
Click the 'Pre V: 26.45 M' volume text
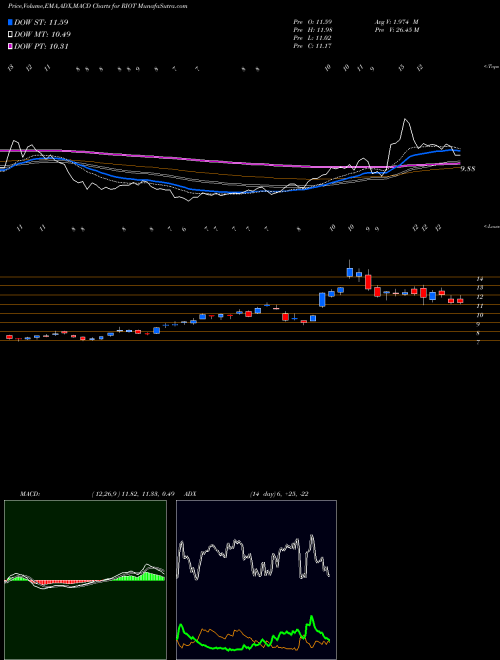[x=398, y=29]
